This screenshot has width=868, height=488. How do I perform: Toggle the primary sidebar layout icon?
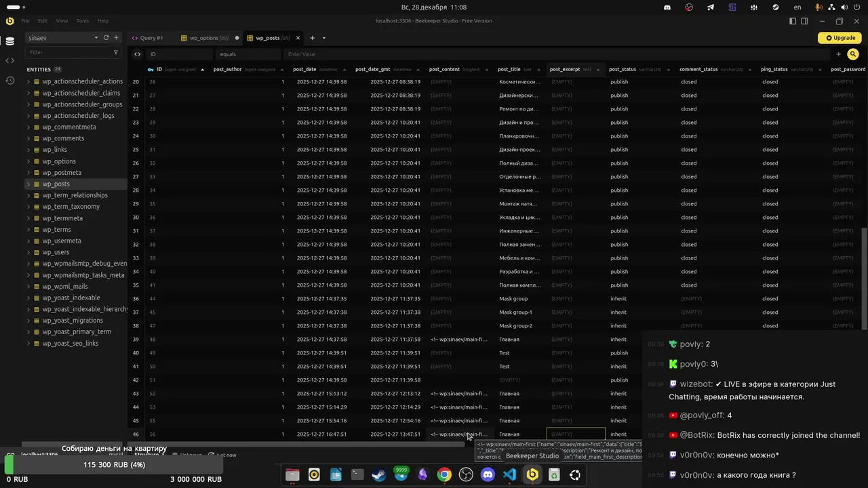click(x=792, y=21)
